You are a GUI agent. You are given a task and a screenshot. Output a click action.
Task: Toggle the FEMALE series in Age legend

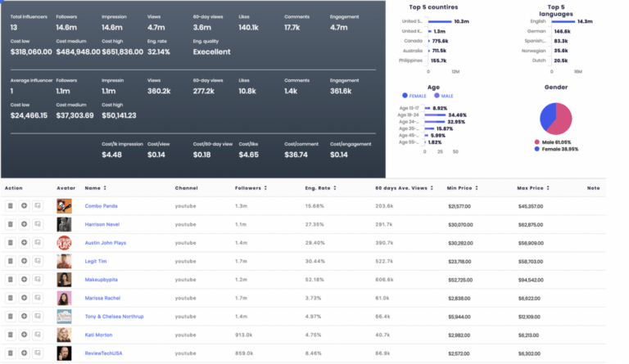point(414,96)
